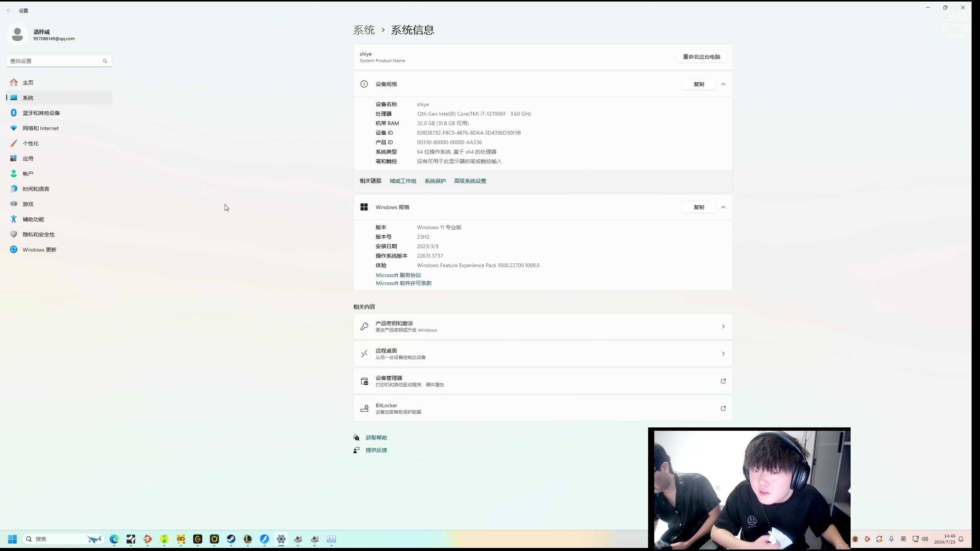Click 系统 in the breadcrumb
980x551 pixels.
click(364, 30)
